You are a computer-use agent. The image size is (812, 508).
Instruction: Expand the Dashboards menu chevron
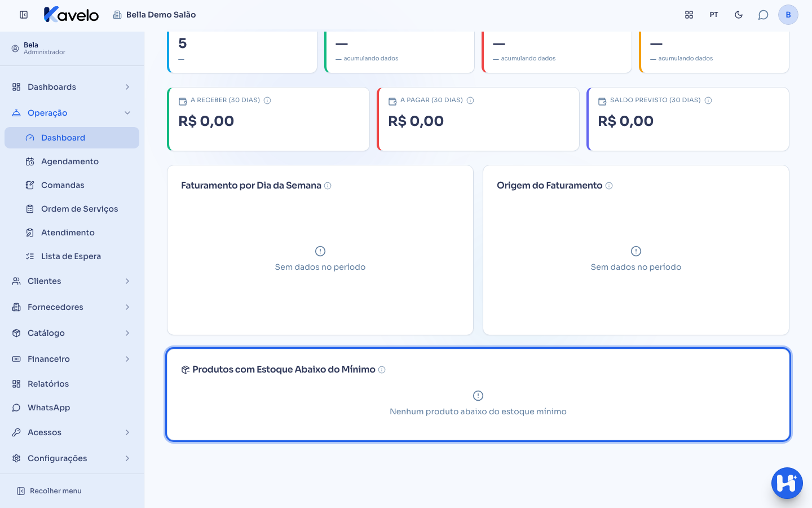point(127,87)
